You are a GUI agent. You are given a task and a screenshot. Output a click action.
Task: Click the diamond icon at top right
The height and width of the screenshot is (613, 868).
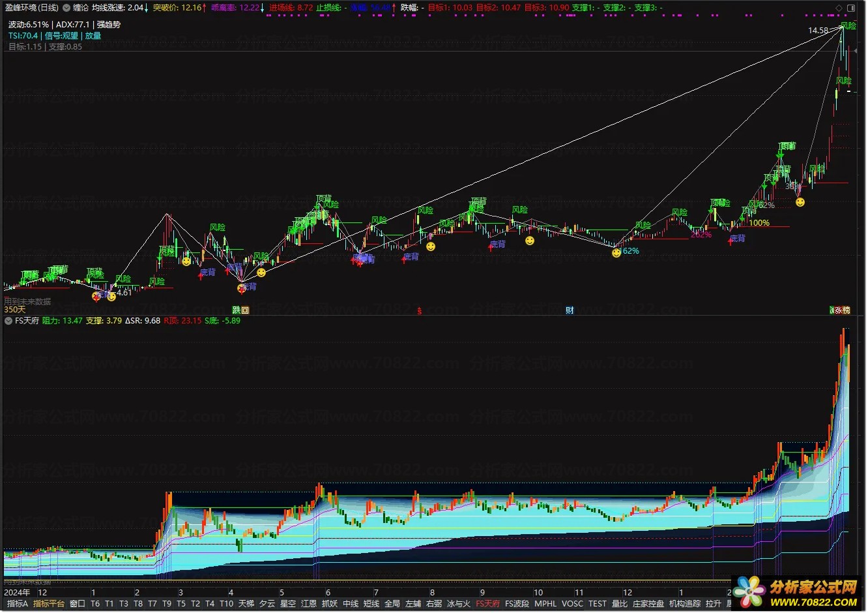click(838, 8)
